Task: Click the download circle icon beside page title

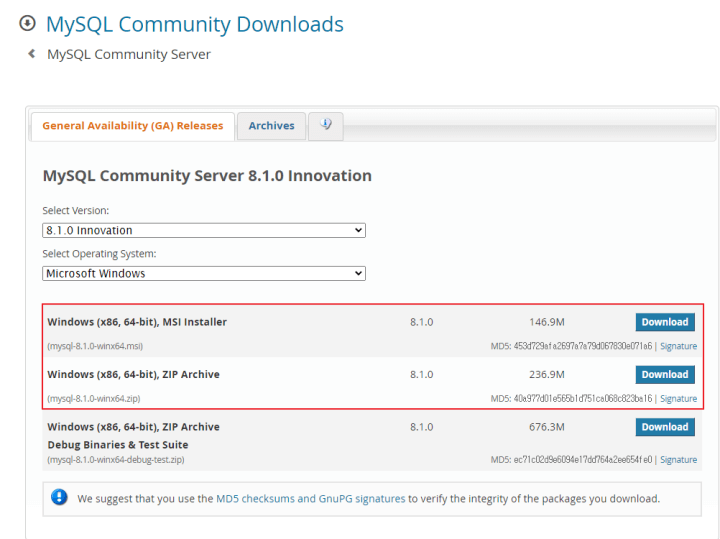Action: coord(27,23)
